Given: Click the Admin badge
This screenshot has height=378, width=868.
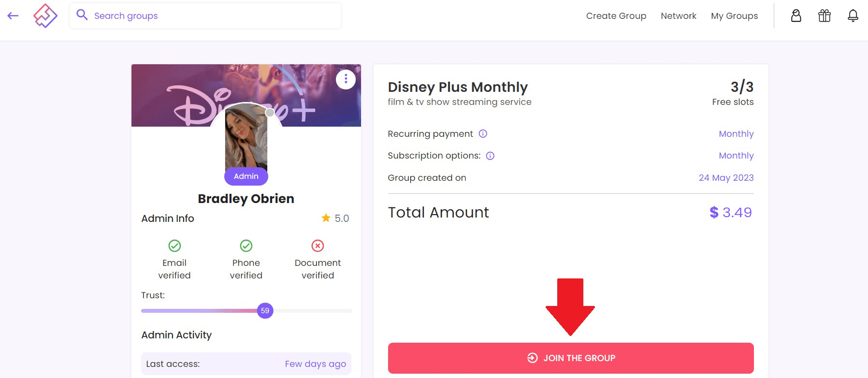Looking at the screenshot, I should 246,176.
